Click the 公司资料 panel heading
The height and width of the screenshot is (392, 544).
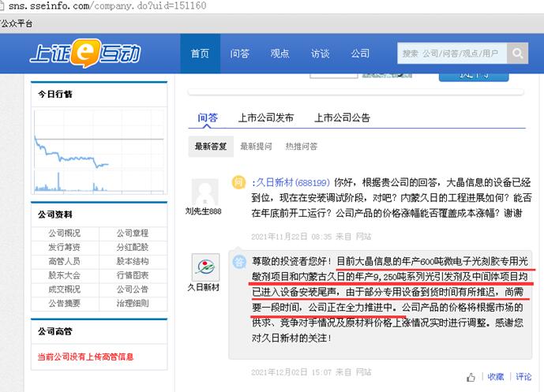55,215
